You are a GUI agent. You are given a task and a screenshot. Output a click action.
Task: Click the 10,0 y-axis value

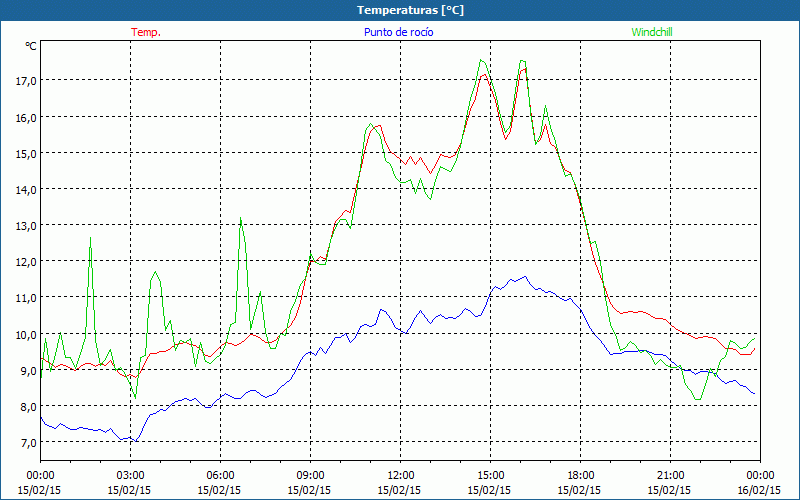[26, 334]
